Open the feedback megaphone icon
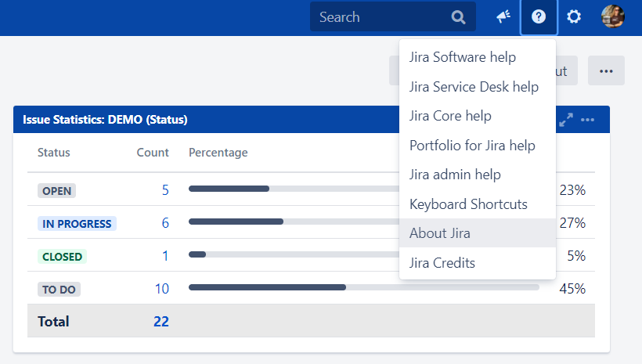 click(503, 16)
